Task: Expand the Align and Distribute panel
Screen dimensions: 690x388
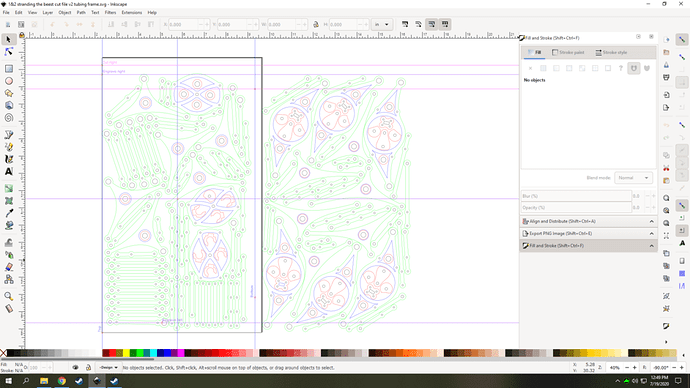Action: (x=588, y=221)
